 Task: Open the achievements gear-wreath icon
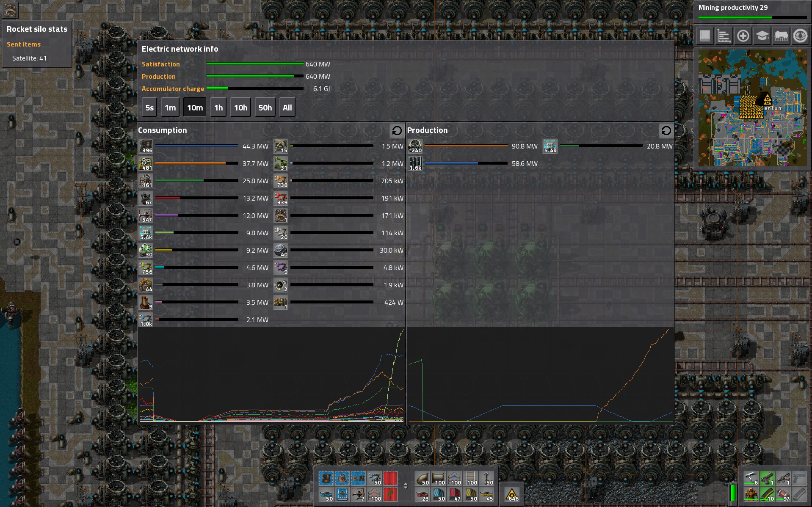(800, 36)
